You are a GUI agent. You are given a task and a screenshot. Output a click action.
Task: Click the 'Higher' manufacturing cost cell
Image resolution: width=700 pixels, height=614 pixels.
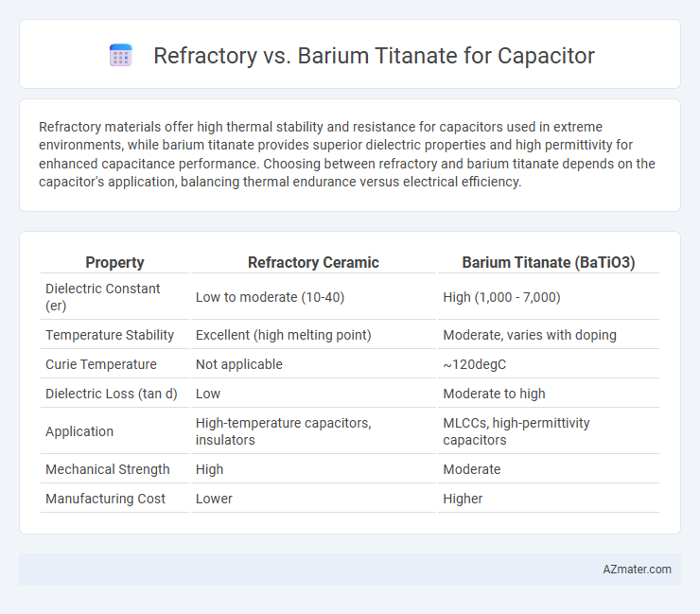point(549,499)
